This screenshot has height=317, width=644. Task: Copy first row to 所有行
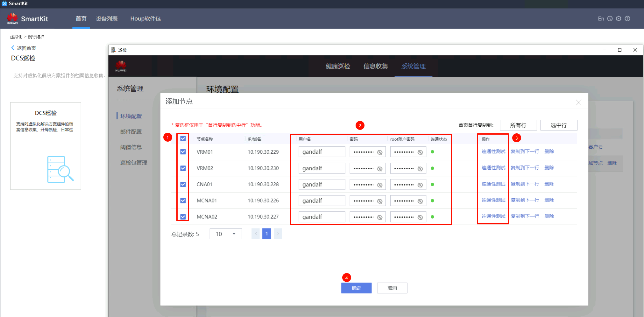(518, 125)
